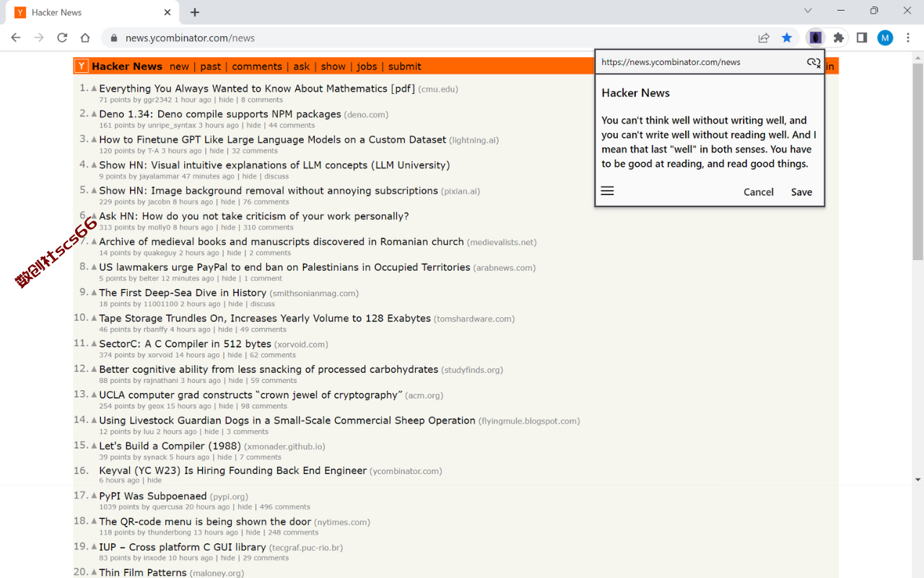Open 'Ask HN: How do you not take criticism' link
924x578 pixels.
click(x=254, y=216)
